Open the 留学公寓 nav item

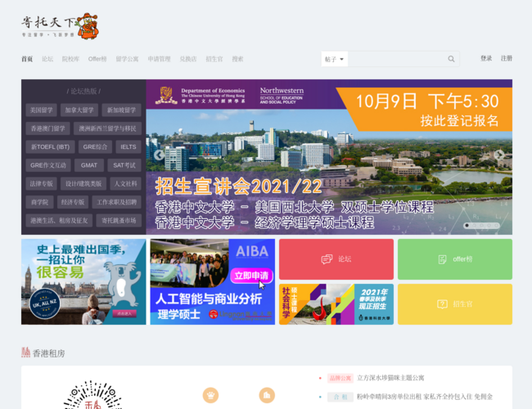pyautogui.click(x=127, y=59)
